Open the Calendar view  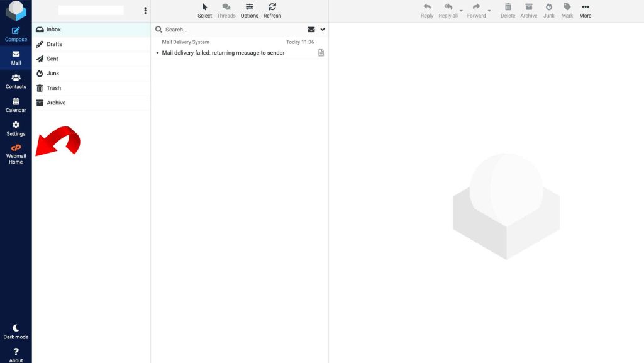pos(16,104)
